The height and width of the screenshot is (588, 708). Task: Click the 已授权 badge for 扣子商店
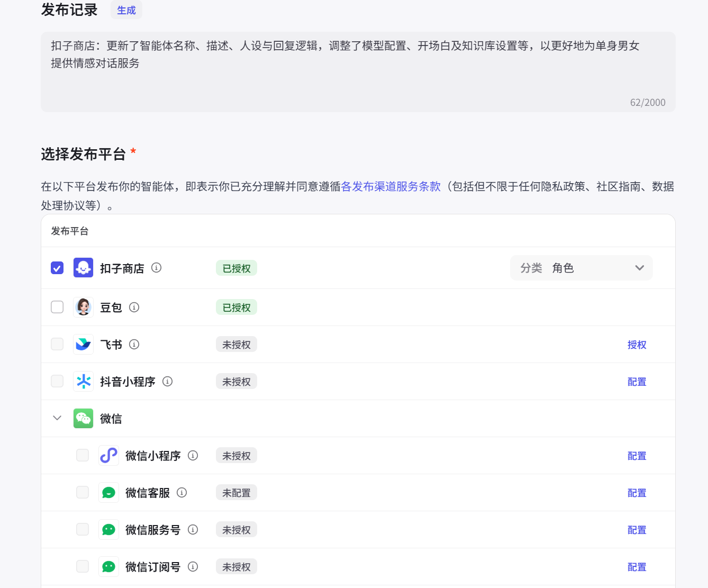(x=237, y=268)
